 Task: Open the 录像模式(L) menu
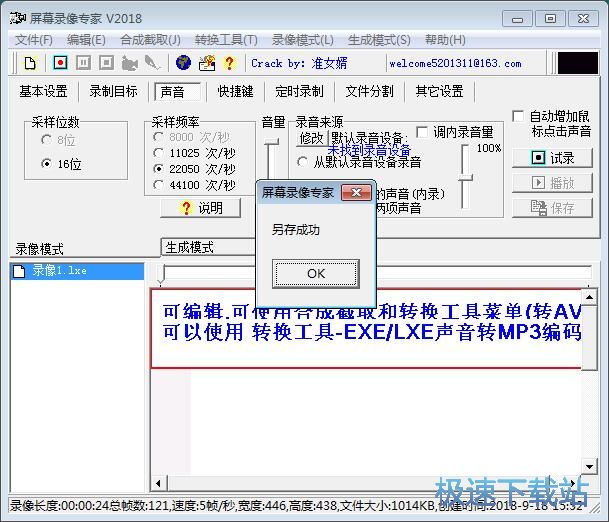[303, 40]
